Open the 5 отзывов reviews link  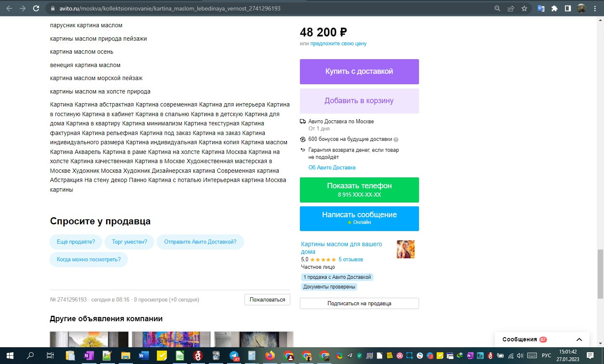[351, 260]
